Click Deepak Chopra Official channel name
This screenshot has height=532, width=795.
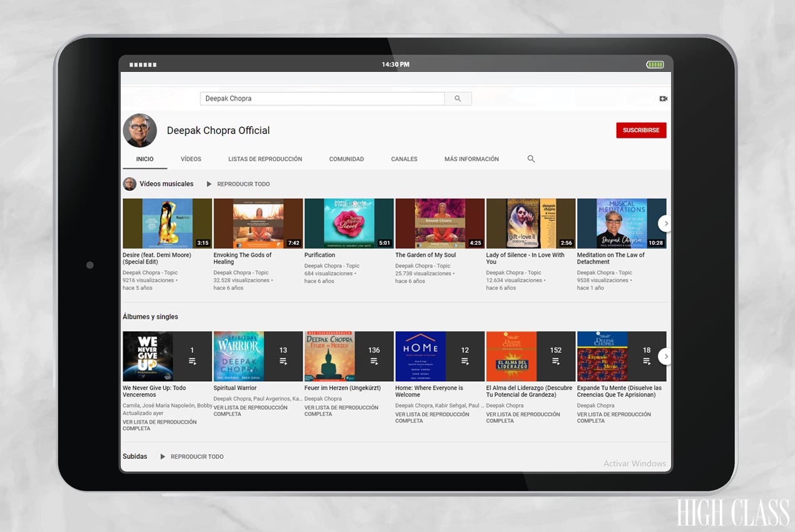tap(218, 130)
